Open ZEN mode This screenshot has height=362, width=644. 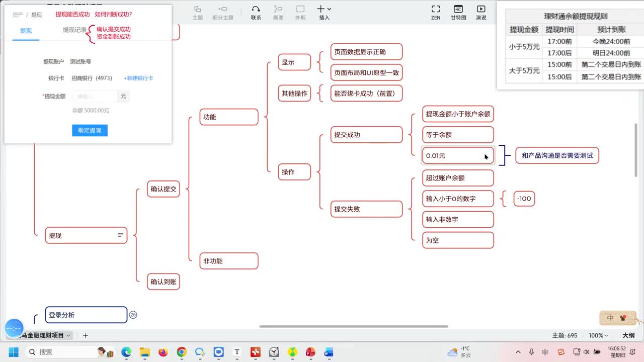tap(436, 13)
